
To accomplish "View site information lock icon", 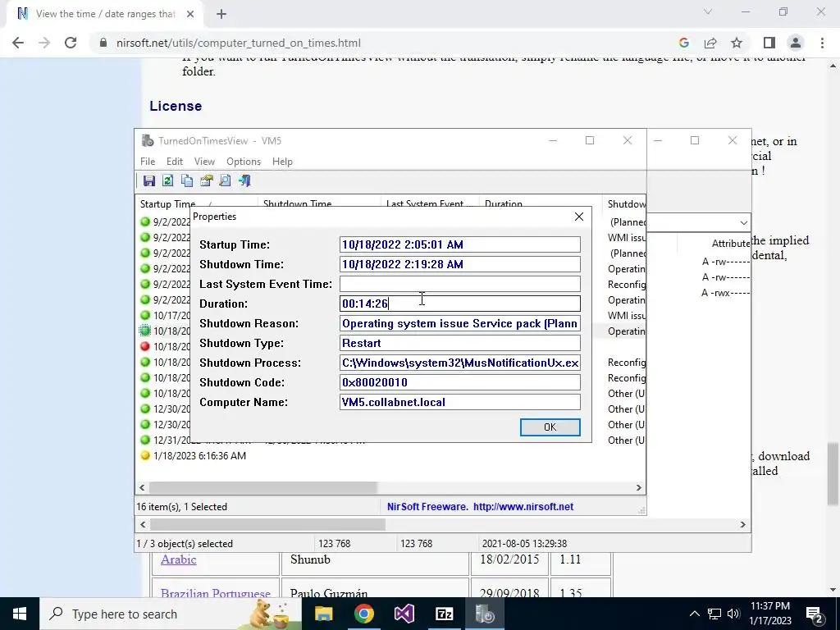I will coord(103,43).
